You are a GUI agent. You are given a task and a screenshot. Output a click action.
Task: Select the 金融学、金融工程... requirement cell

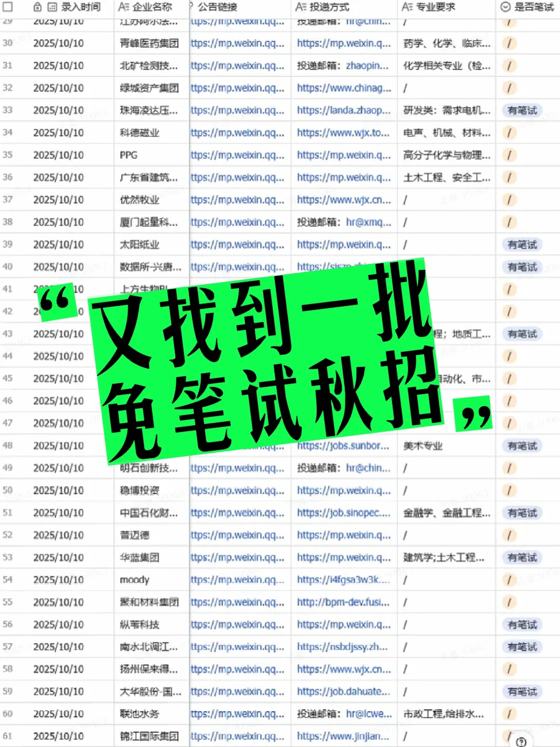point(446,513)
